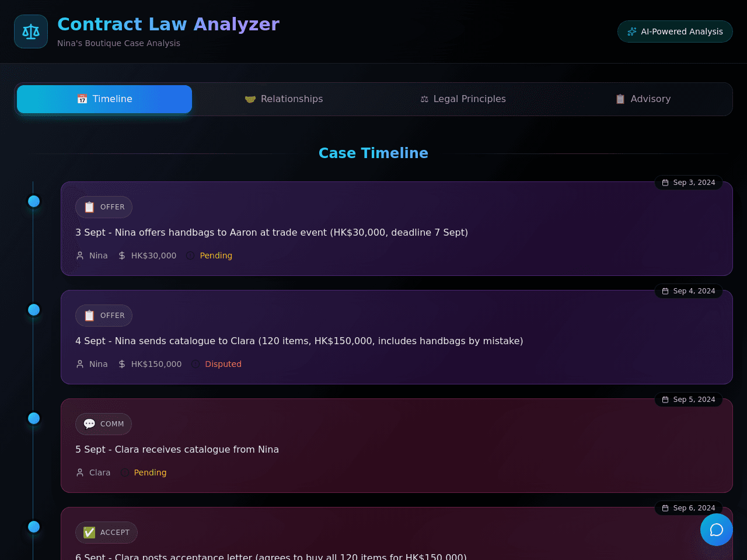Click the sparkle icon in AI-Powered Analysis
Image resolution: width=747 pixels, height=560 pixels.
tap(632, 32)
